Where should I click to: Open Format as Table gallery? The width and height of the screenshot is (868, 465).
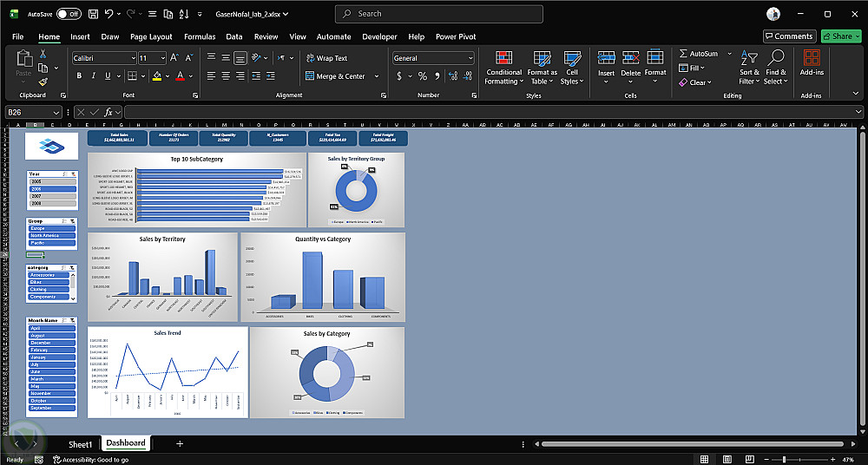(x=542, y=68)
